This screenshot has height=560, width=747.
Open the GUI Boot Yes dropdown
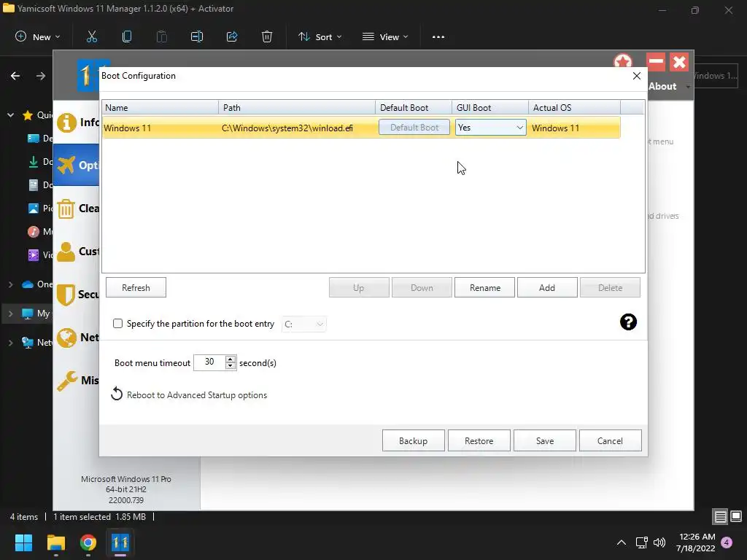pyautogui.click(x=490, y=128)
